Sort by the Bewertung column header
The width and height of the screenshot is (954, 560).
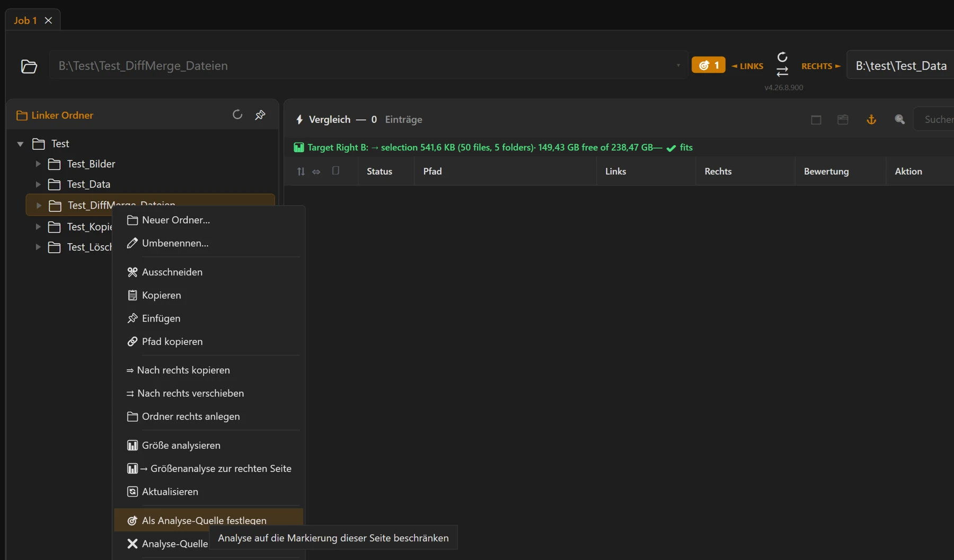click(841, 171)
